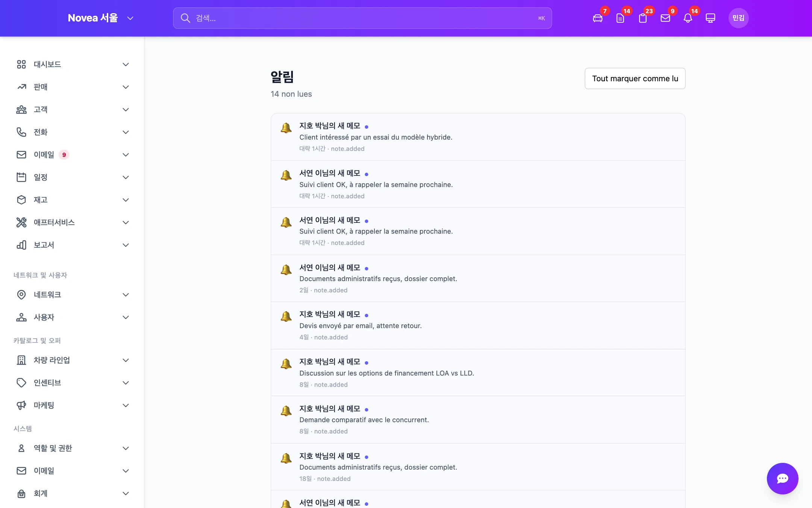Open the 민김 user avatar menu
Screen dimensions: 812x508
(x=738, y=18)
